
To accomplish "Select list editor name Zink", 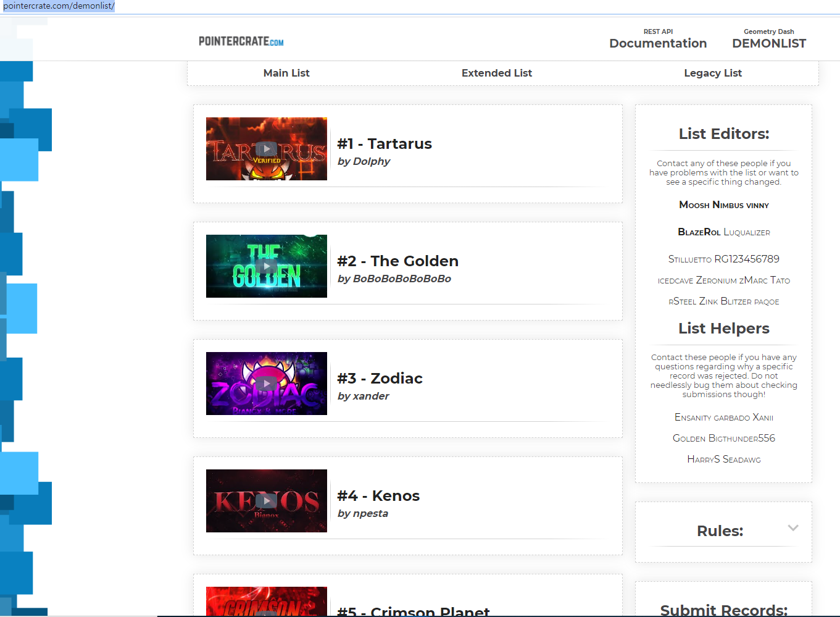I will 709,301.
